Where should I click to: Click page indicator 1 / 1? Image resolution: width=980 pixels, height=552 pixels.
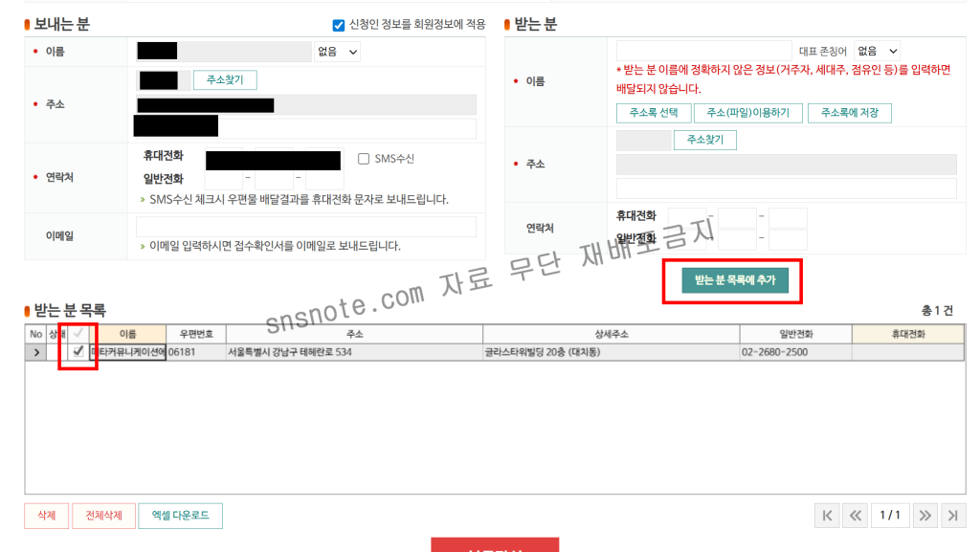(x=890, y=516)
